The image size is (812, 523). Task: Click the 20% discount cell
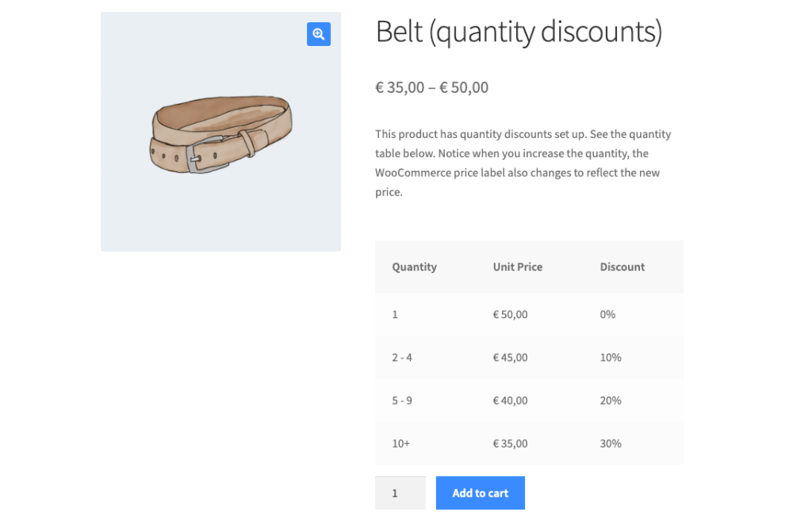click(610, 400)
